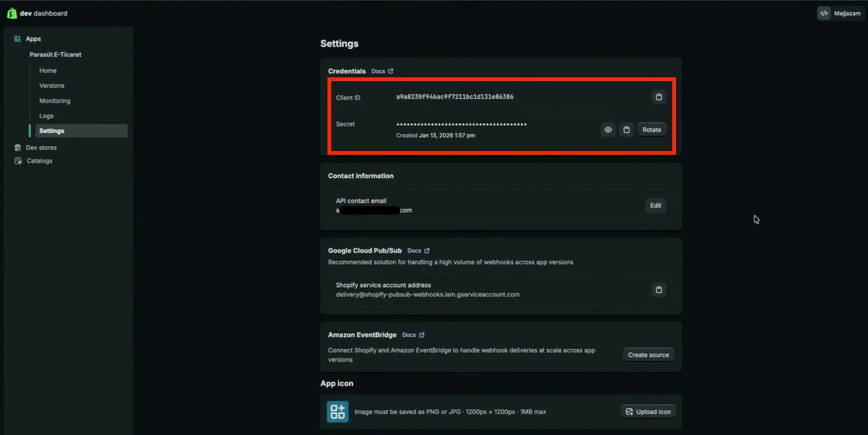This screenshot has height=435, width=868.
Task: Open Monitoring in the sidebar
Action: coord(55,100)
